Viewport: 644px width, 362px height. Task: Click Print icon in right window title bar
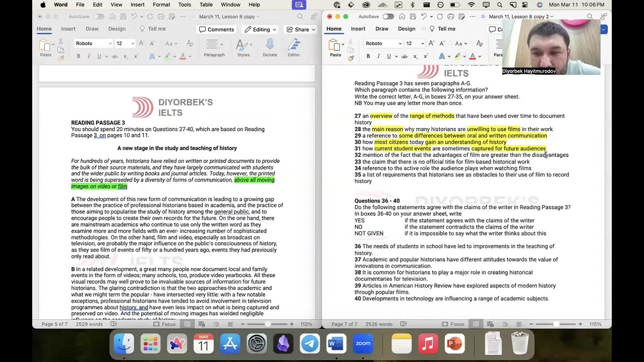coord(452,17)
